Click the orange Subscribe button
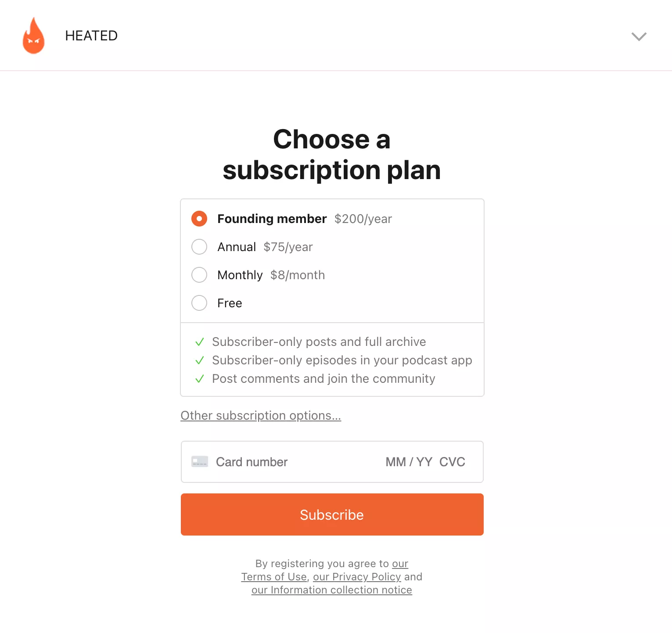Viewport: 672px width, 633px height. [332, 514]
